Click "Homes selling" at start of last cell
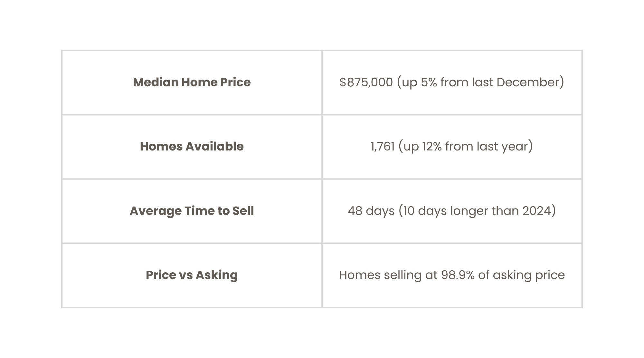Image resolution: width=644 pixels, height=358 pixels. pyautogui.click(x=380, y=275)
